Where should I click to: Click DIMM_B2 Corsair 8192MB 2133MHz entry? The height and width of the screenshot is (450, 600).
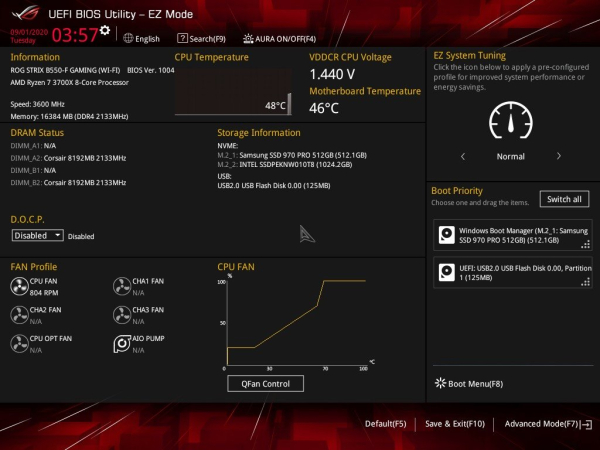(x=68, y=183)
